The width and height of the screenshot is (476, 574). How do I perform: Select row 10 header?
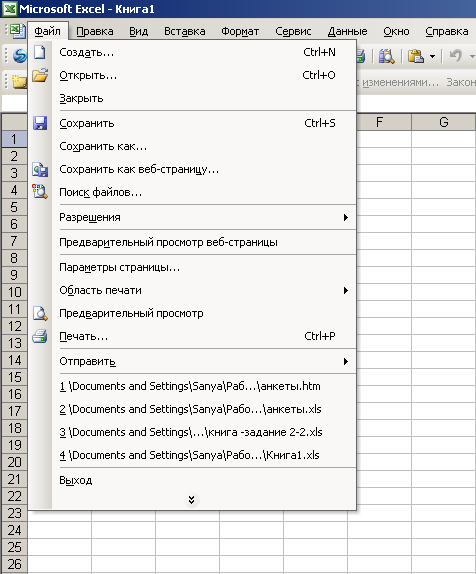point(14,292)
